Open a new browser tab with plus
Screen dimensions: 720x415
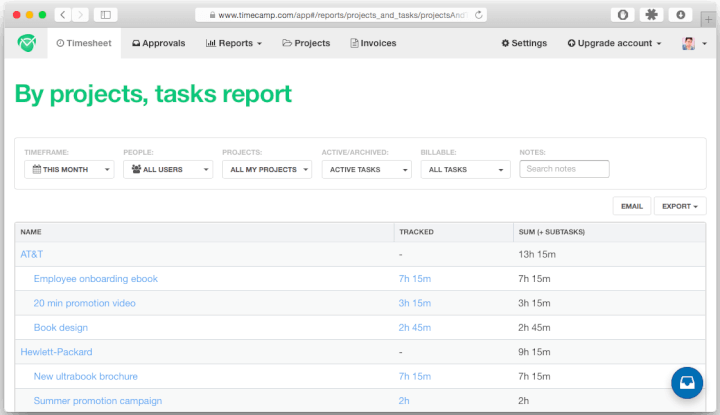point(709,18)
